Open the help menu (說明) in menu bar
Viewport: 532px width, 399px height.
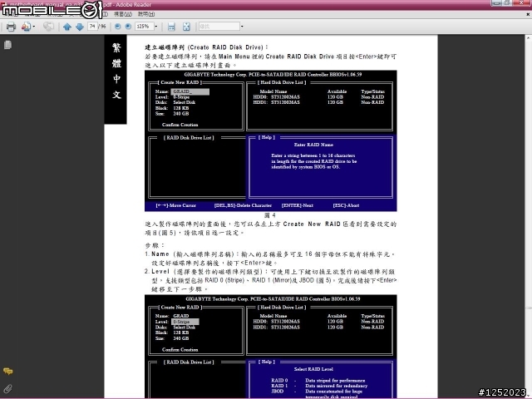[146, 14]
